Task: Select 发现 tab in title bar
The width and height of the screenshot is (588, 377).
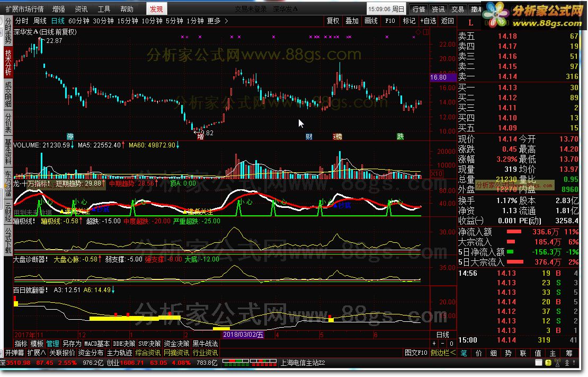Action: coord(156,9)
